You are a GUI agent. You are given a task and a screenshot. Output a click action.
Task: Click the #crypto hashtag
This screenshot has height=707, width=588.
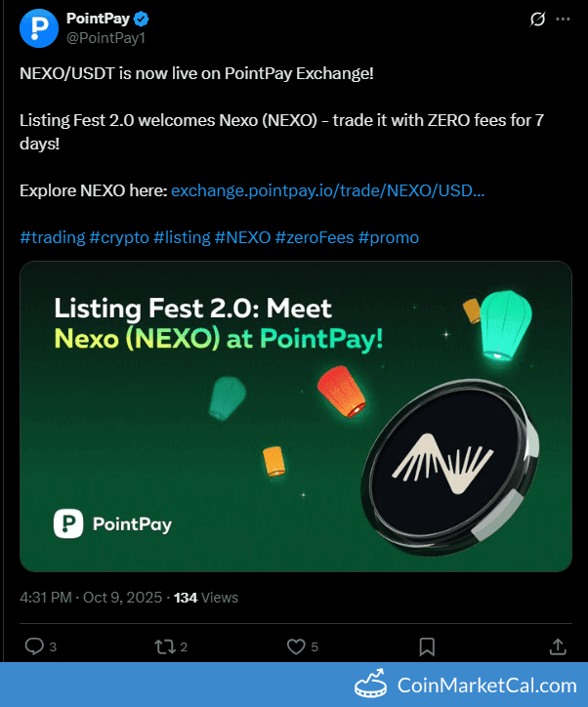[119, 237]
